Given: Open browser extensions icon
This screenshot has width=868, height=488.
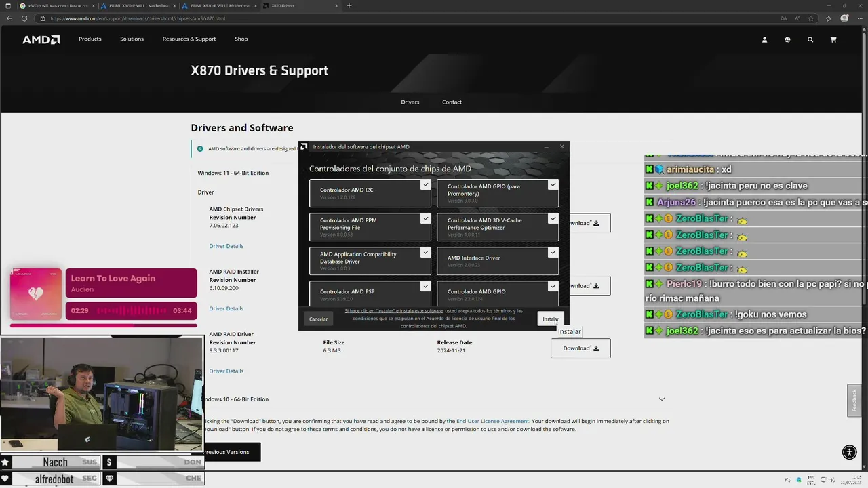Looking at the screenshot, I should [x=828, y=18].
